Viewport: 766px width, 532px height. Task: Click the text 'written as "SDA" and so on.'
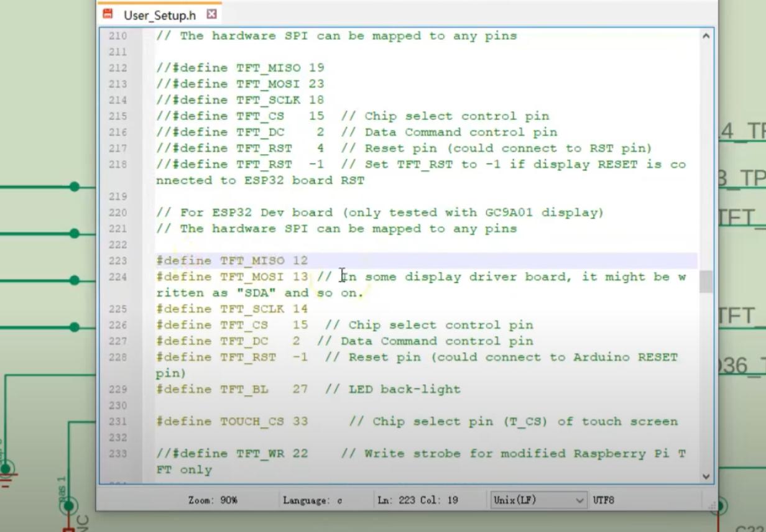coord(259,293)
